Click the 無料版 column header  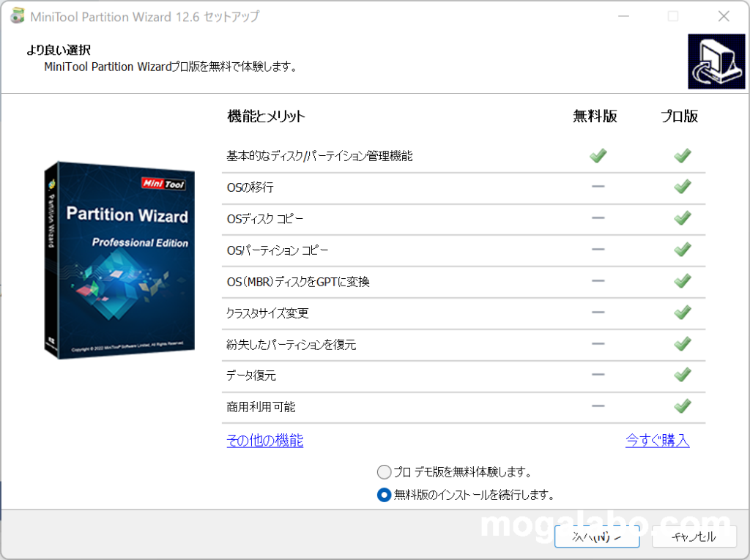click(x=595, y=117)
